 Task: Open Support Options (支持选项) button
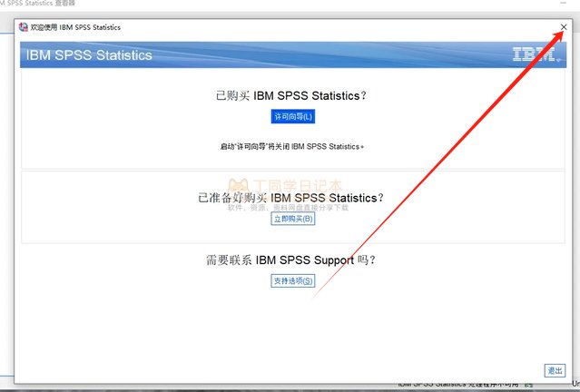tap(293, 280)
